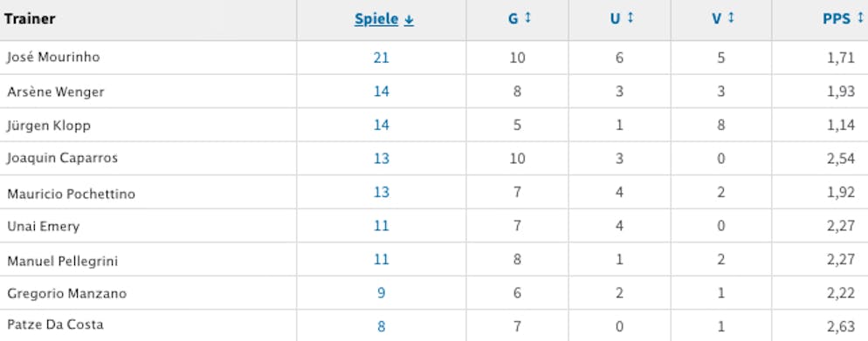Open José Mourinho's 21 games link

pyautogui.click(x=381, y=58)
